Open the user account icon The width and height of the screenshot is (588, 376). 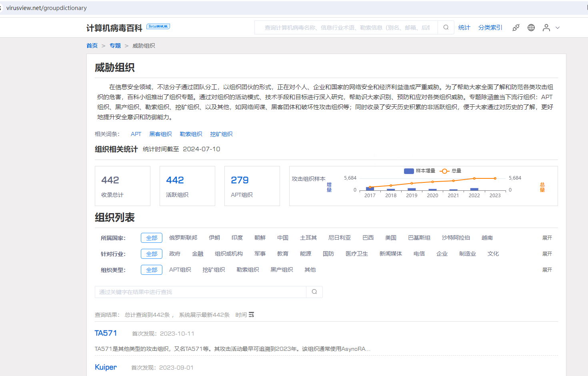(546, 28)
